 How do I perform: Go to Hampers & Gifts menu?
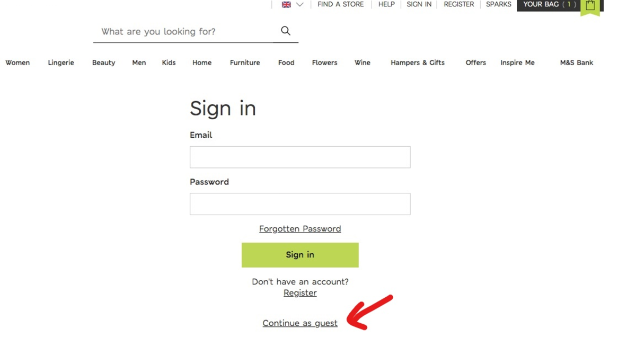[418, 63]
